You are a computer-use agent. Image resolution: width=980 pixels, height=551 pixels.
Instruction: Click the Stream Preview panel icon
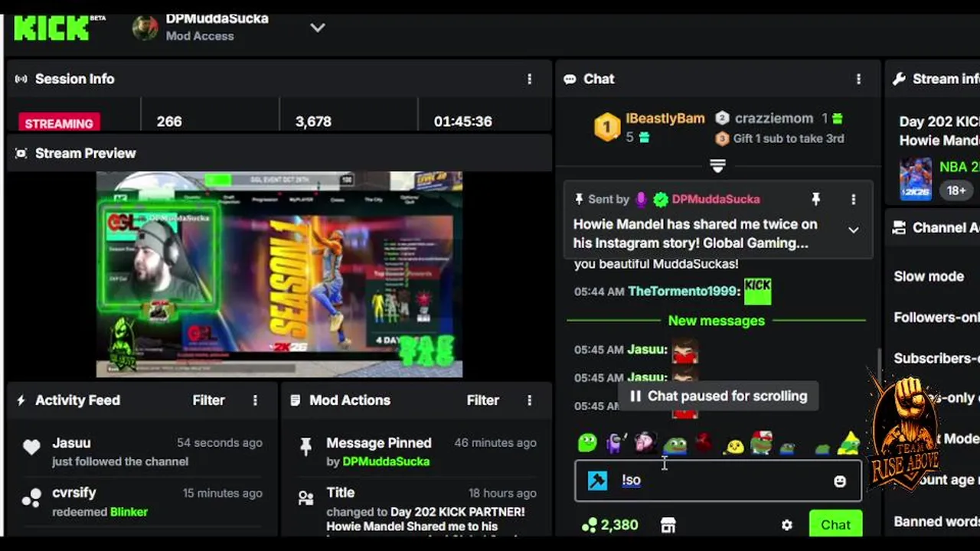[x=21, y=153]
